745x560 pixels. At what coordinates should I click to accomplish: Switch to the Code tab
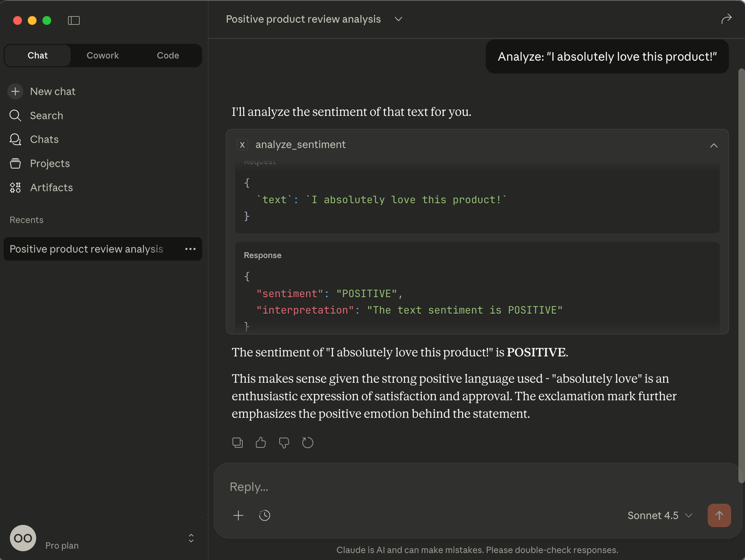tap(168, 56)
